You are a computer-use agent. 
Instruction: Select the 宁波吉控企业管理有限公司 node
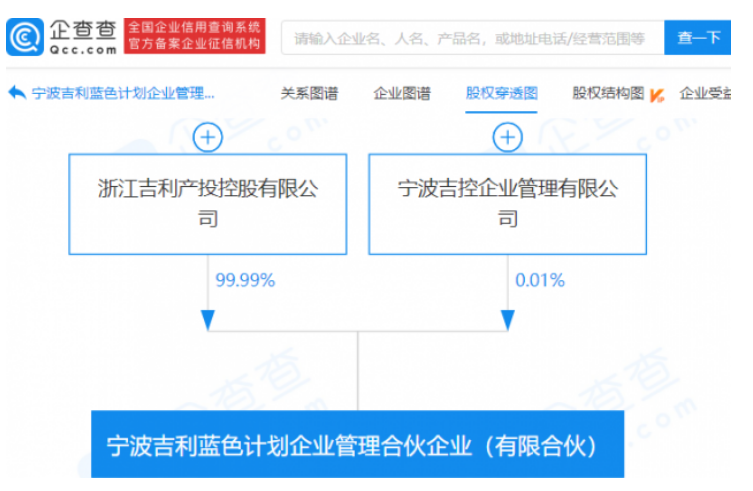pos(508,204)
